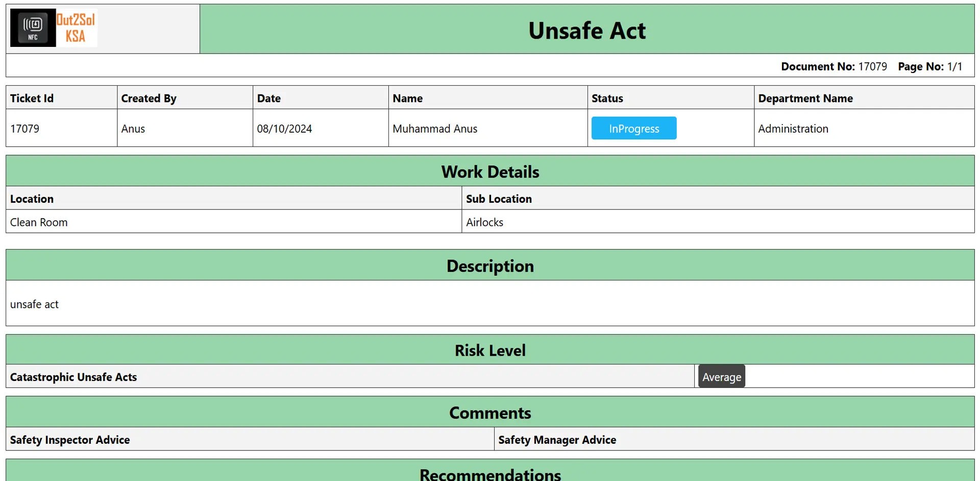Image resolution: width=980 pixels, height=481 pixels.
Task: Click the Ticket Id column header
Action: click(x=32, y=98)
